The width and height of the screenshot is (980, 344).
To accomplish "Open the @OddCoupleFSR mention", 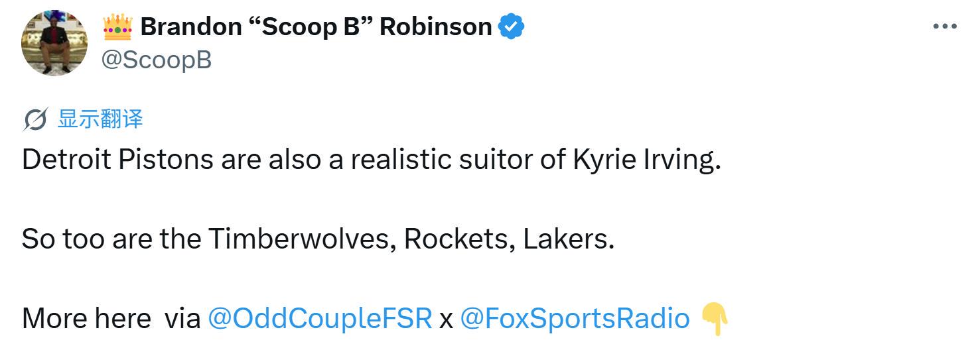I will 320,319.
